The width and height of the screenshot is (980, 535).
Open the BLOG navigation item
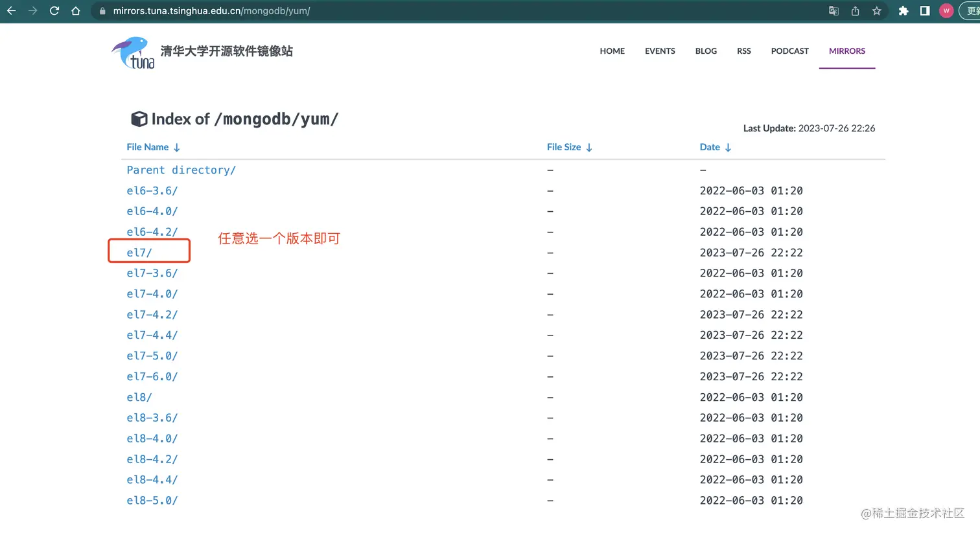tap(706, 51)
